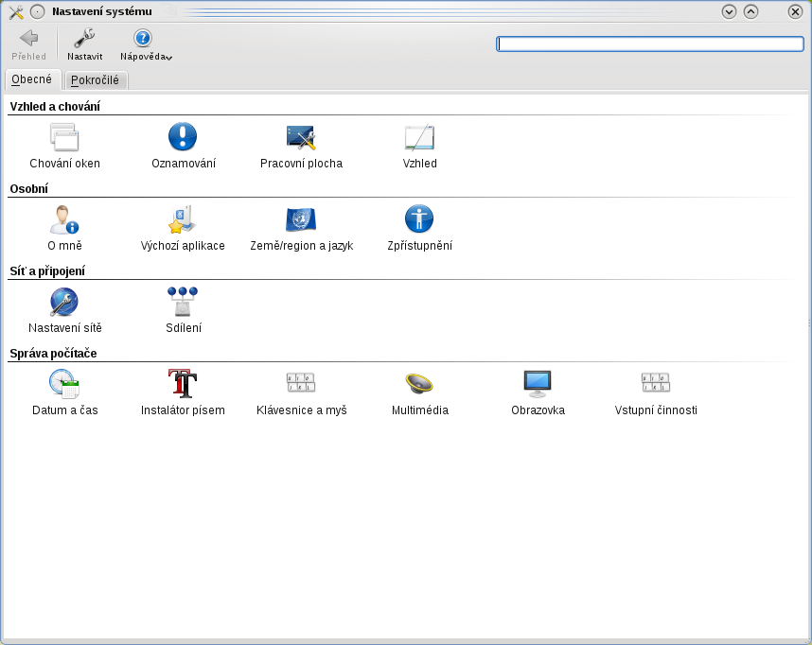Screen dimensions: 812x645
Task: Open Nastavení sítě network settings
Action: pyautogui.click(x=64, y=304)
